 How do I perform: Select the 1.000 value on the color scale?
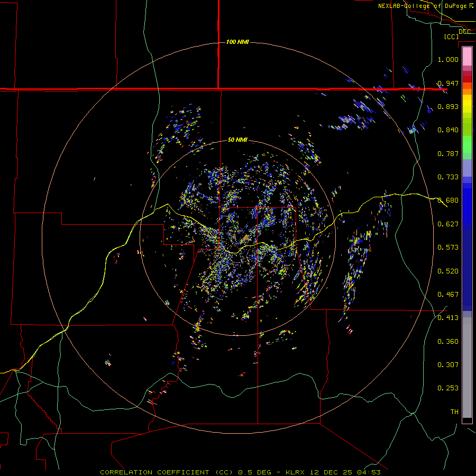click(x=448, y=59)
